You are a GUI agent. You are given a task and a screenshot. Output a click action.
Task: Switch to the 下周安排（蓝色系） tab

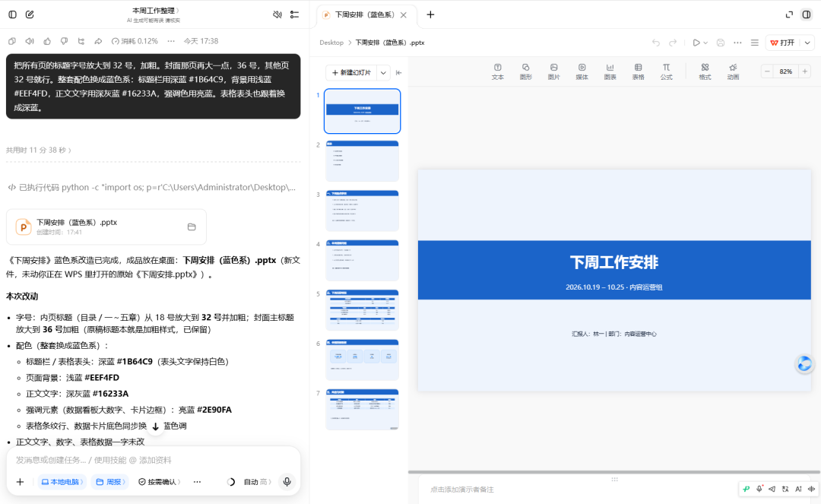tap(364, 14)
